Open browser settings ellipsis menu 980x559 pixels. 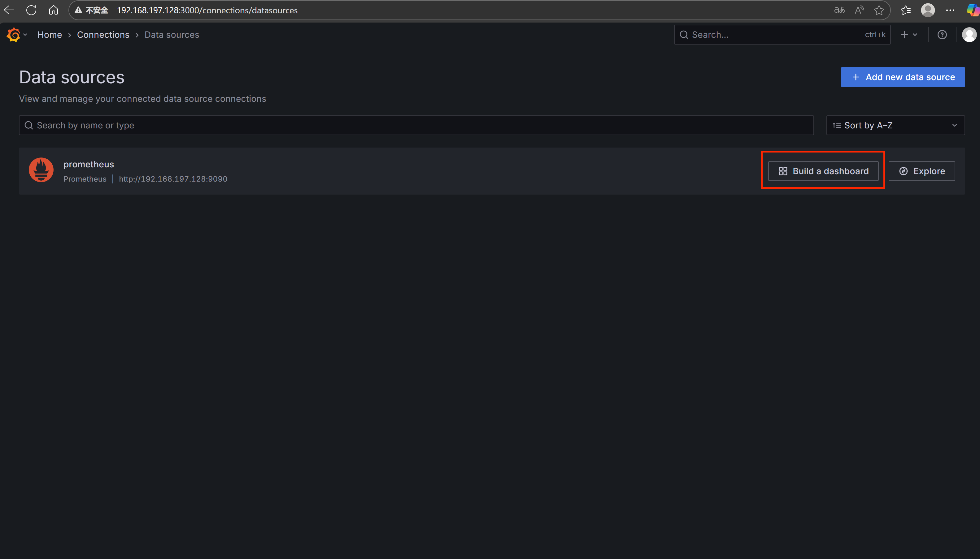tap(950, 11)
